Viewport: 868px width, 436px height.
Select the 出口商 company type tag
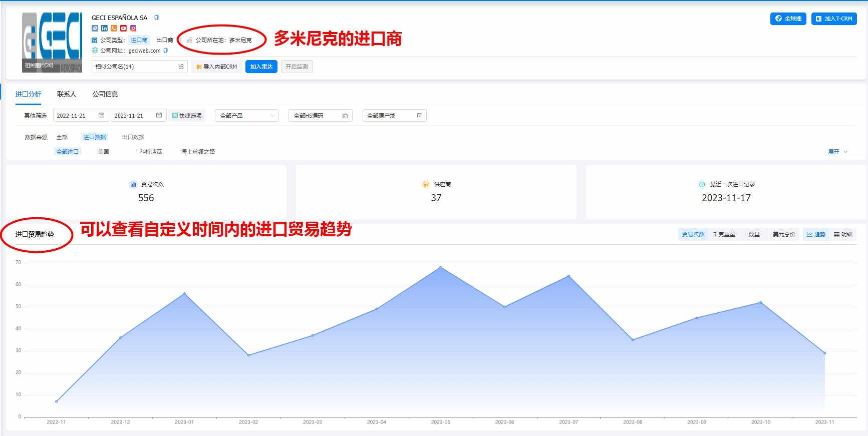[x=165, y=40]
